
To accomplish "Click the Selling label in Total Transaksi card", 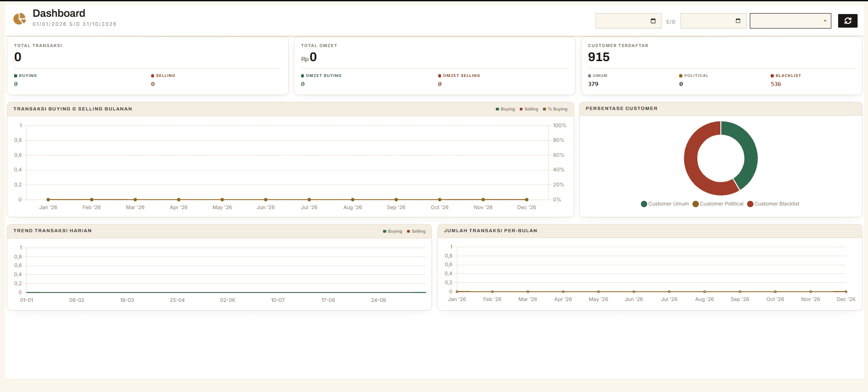I will click(165, 76).
